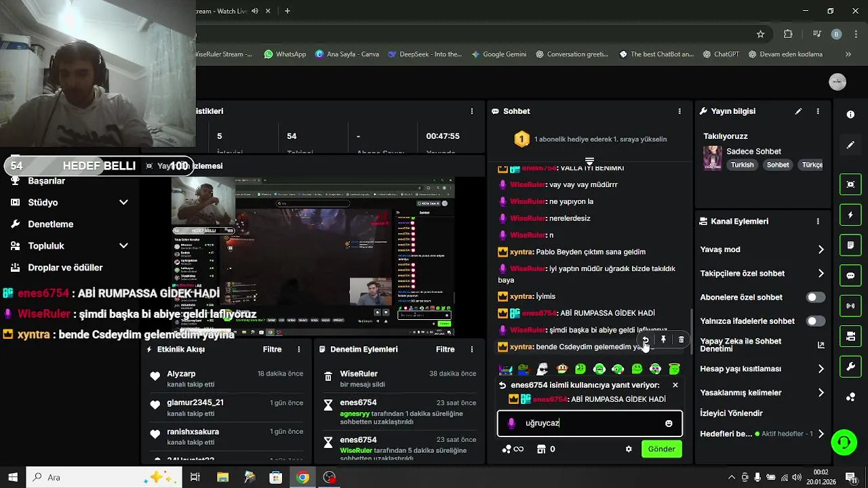The height and width of the screenshot is (488, 868).
Task: Mute the browser tab via speaker icon
Action: click(x=255, y=11)
